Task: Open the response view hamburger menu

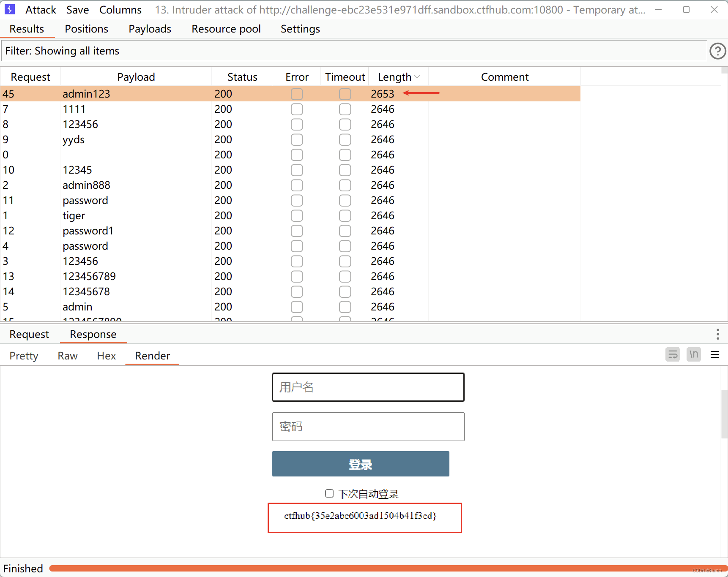Action: tap(715, 354)
